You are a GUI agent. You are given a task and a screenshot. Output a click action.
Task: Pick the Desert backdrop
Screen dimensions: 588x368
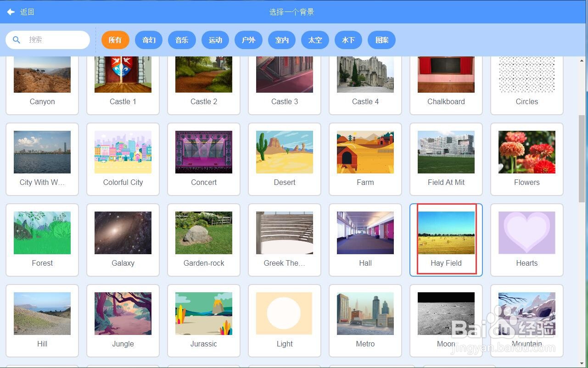[285, 159]
